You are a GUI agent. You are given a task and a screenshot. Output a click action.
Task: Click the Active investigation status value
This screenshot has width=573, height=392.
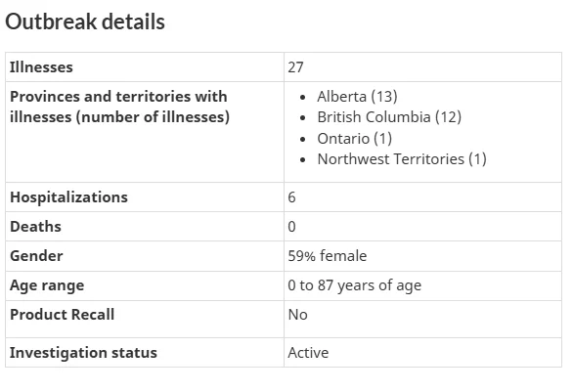308,353
